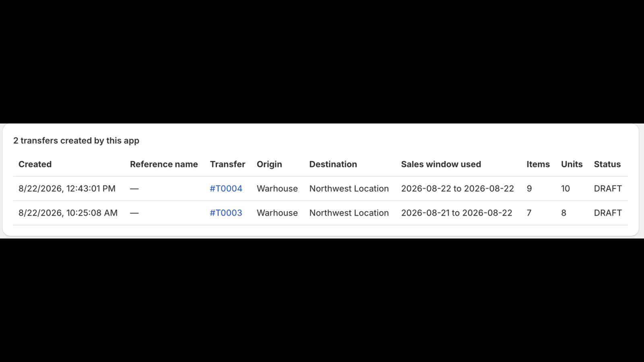Click the Destination column header
The height and width of the screenshot is (362, 644).
click(x=333, y=164)
